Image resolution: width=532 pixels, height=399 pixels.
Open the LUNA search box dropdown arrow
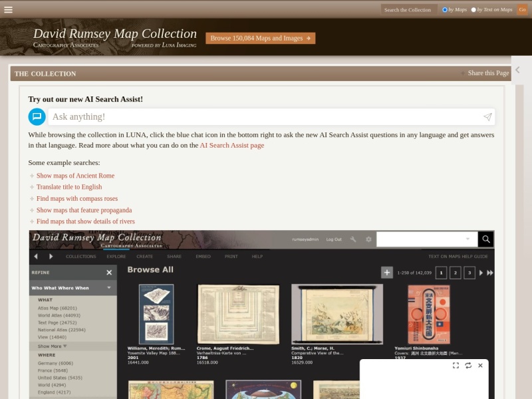pyautogui.click(x=467, y=239)
